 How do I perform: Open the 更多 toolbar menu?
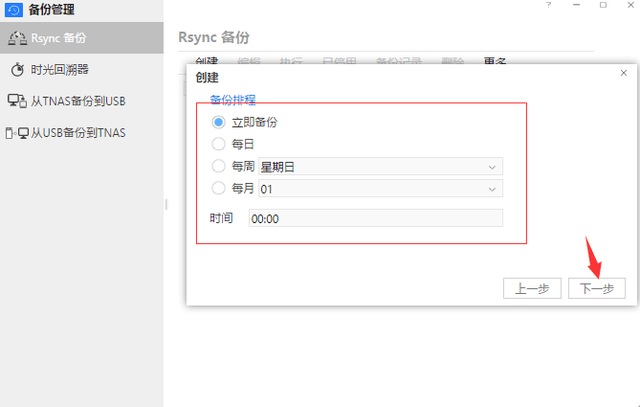point(494,61)
